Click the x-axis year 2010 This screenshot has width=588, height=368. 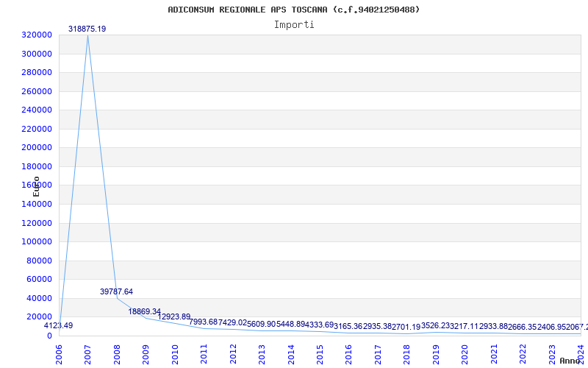[x=175, y=355]
